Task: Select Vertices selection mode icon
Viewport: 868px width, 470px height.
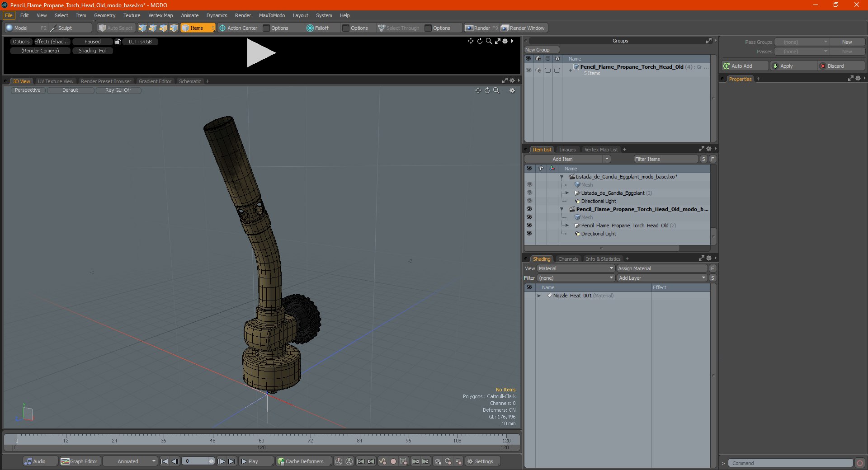Action: click(x=142, y=28)
